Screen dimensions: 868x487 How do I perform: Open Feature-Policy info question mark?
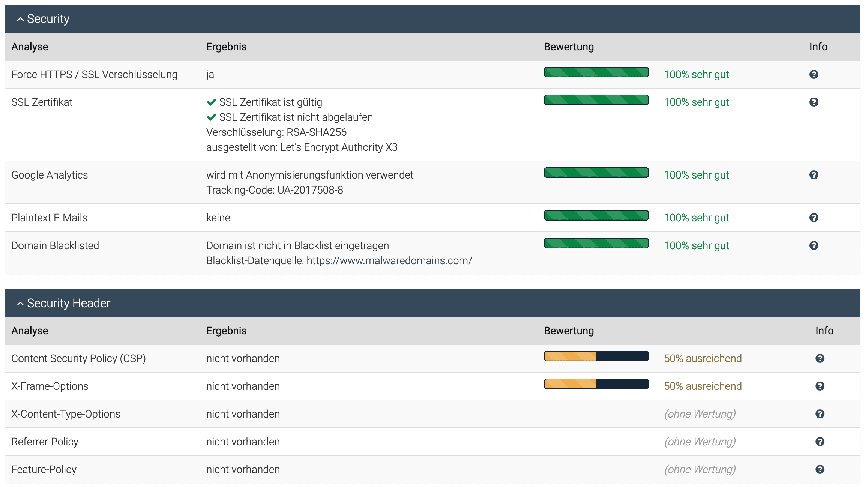(x=820, y=469)
